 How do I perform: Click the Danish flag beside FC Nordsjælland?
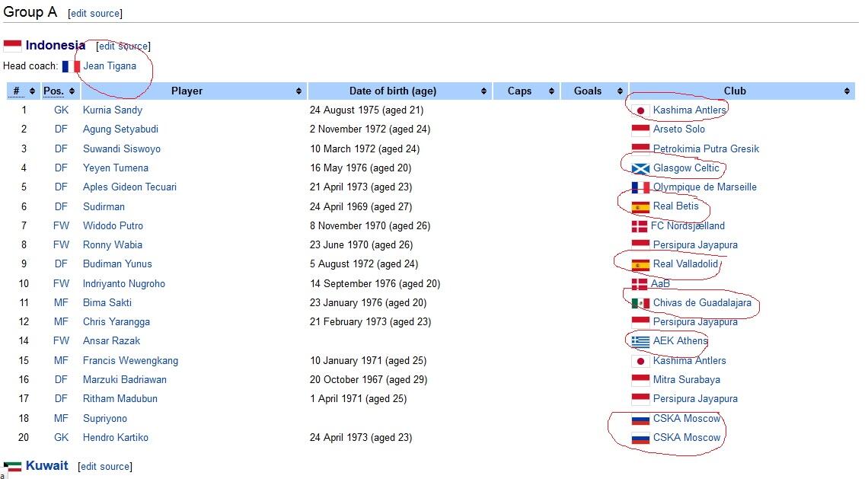639,226
